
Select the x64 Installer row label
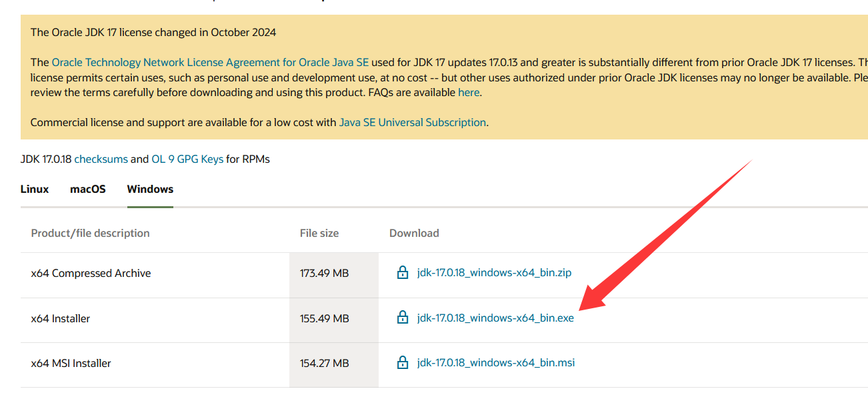[x=61, y=319]
